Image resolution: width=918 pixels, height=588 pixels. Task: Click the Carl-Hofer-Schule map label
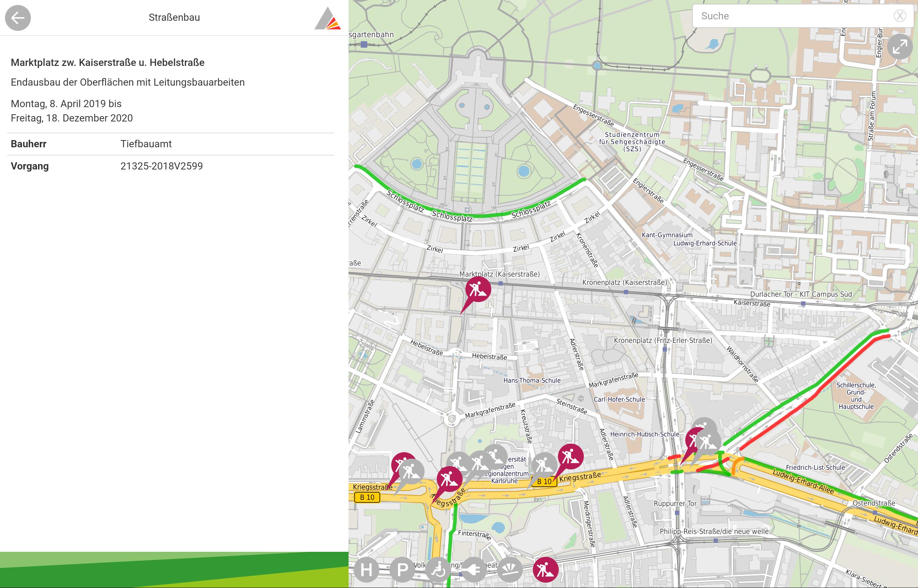(619, 400)
